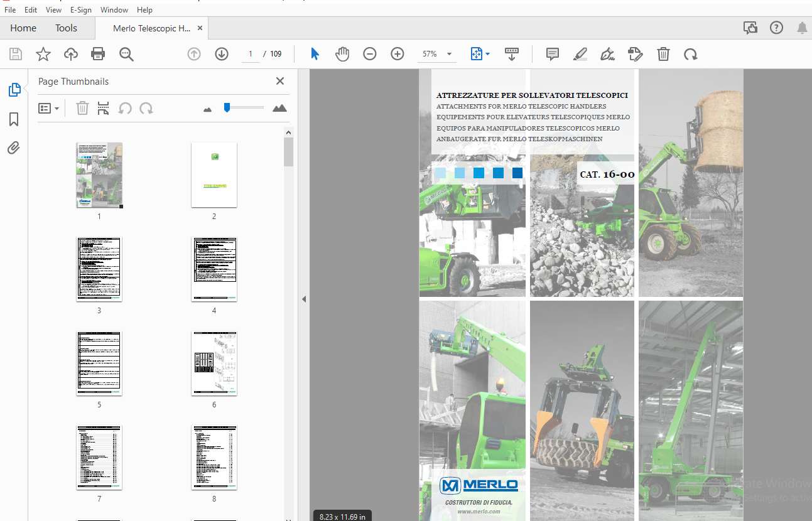Activate the hand pan tool
The height and width of the screenshot is (521, 812).
coord(342,54)
